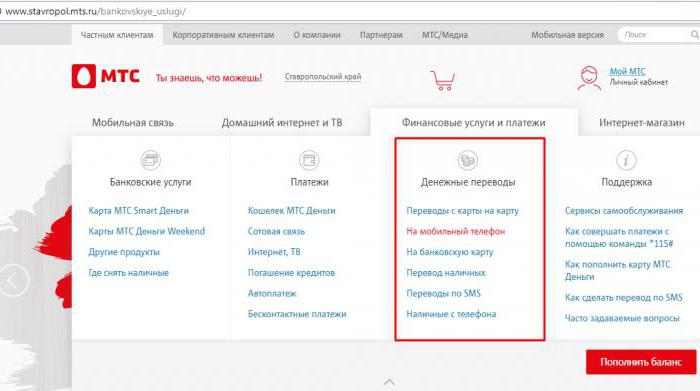Open Перевод наличных link
This screenshot has width=700, height=391.
pos(446,273)
